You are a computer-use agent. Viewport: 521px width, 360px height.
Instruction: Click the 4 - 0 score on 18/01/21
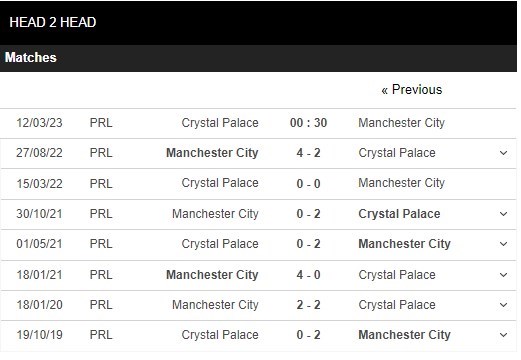tap(308, 275)
